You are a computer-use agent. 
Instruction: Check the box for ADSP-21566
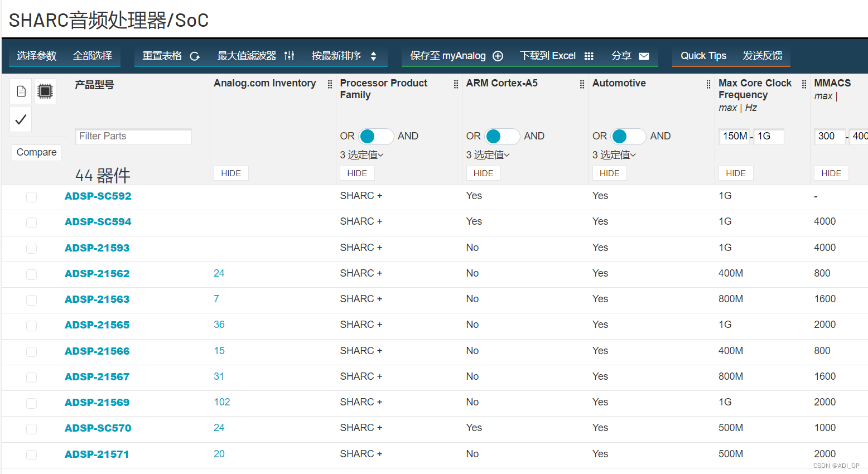pos(32,352)
